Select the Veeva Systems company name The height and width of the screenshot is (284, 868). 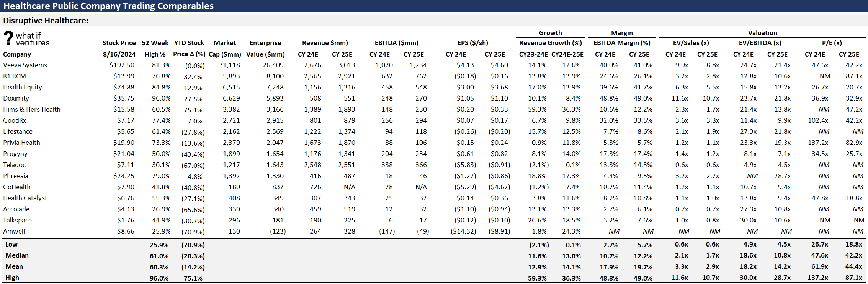[x=25, y=65]
